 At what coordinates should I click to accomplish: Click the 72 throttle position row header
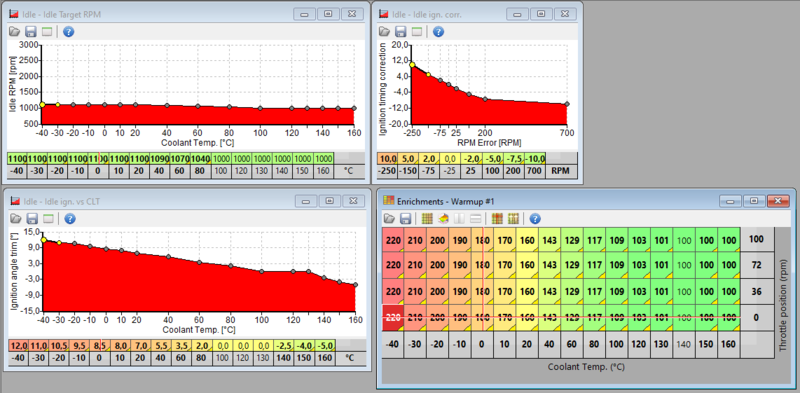tap(756, 265)
